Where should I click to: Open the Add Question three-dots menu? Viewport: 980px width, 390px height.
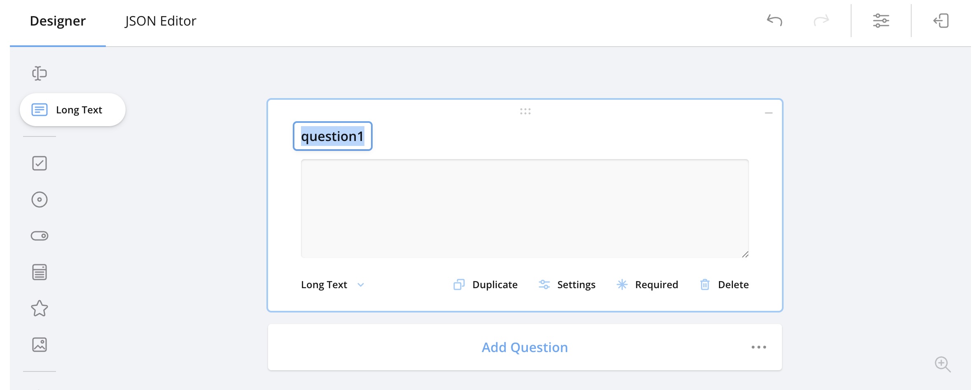pos(758,347)
